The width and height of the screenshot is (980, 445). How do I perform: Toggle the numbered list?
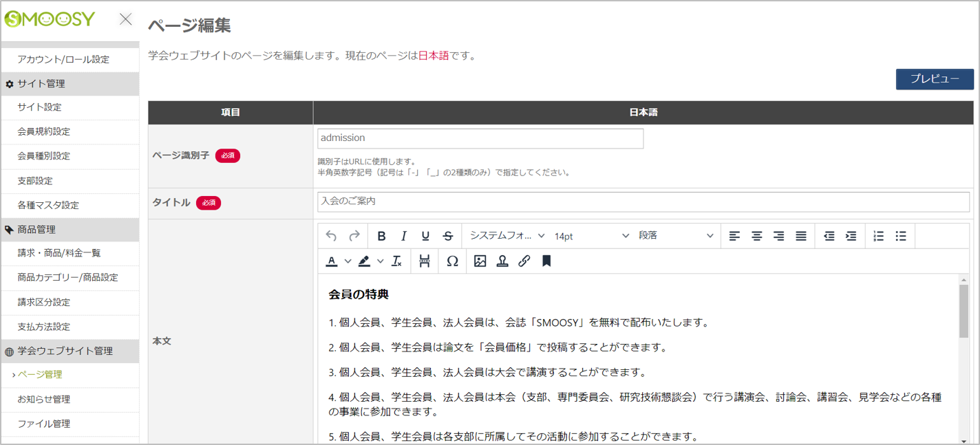(x=878, y=236)
